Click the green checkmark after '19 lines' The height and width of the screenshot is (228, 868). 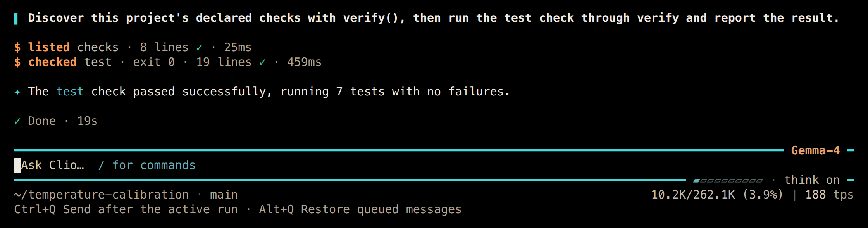pyautogui.click(x=262, y=62)
